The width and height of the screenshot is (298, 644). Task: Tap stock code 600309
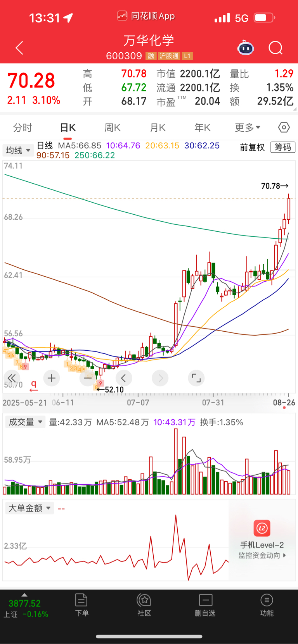(124, 56)
